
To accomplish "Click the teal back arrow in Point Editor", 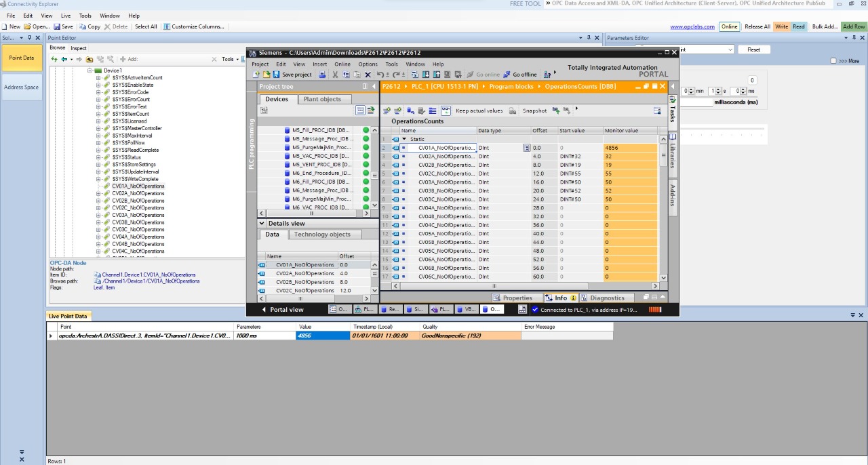I will pyautogui.click(x=64, y=59).
